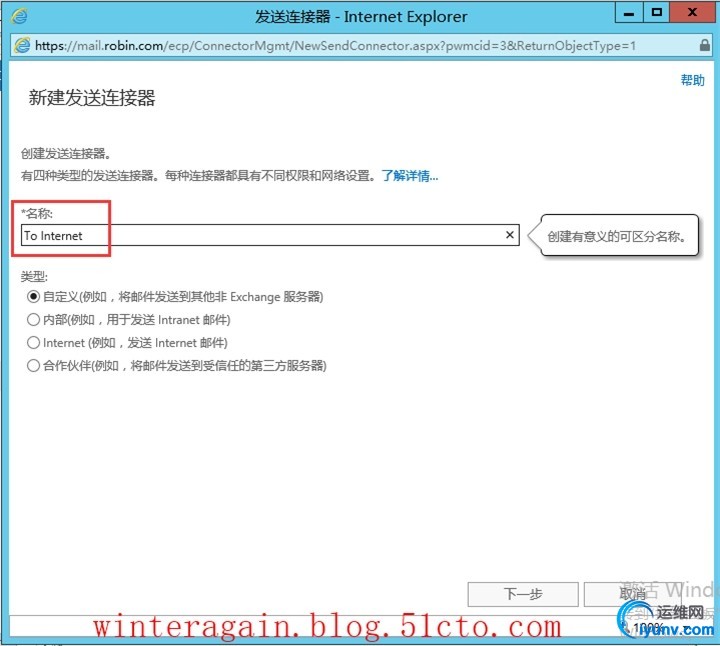Click the 取消 cancel button

click(x=632, y=594)
